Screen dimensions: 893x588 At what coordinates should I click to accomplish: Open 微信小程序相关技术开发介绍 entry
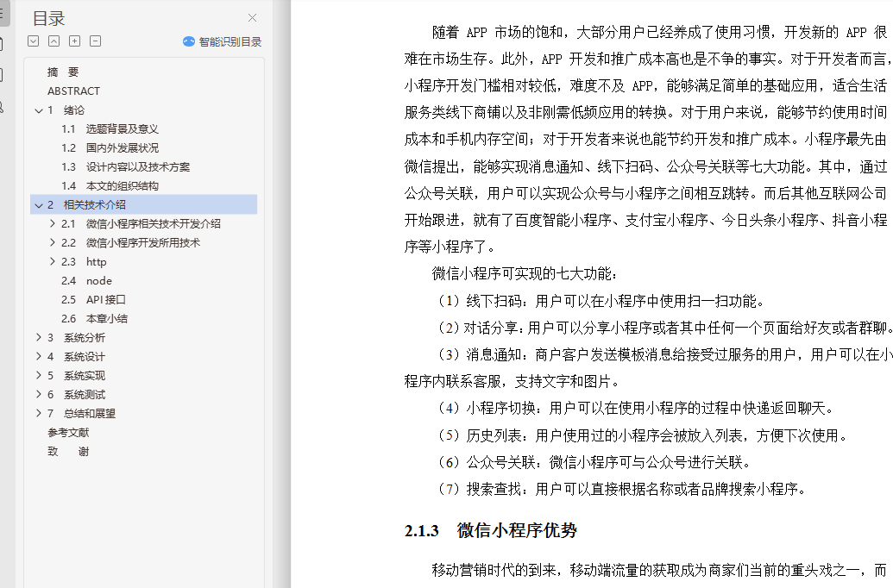tap(154, 223)
